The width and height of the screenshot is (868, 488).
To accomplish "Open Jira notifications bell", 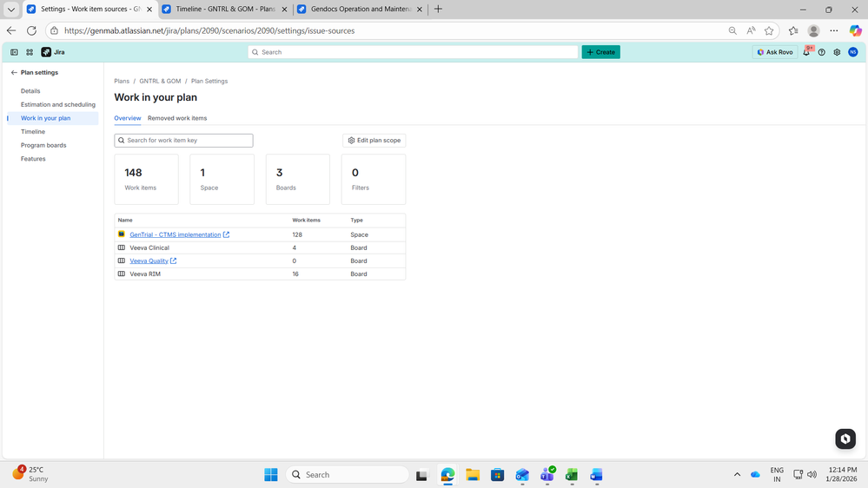I will point(806,52).
